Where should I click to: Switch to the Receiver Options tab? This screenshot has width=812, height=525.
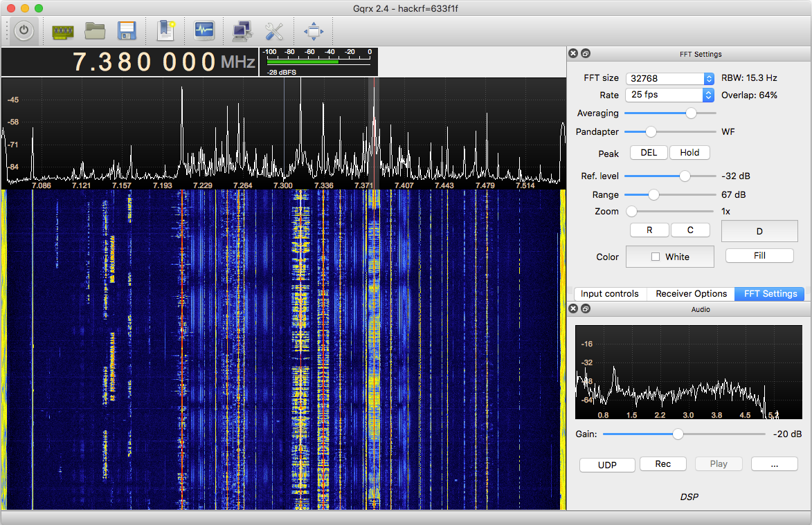(x=691, y=294)
